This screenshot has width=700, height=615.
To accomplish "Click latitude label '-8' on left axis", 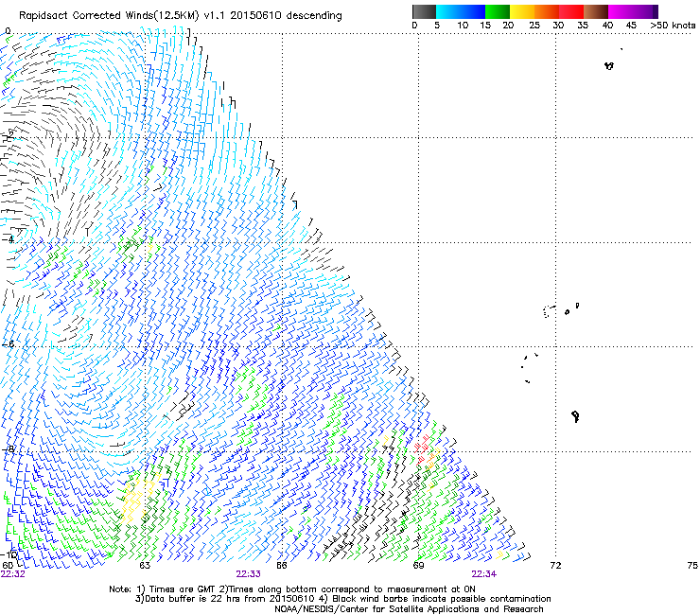I will coord(9,449).
